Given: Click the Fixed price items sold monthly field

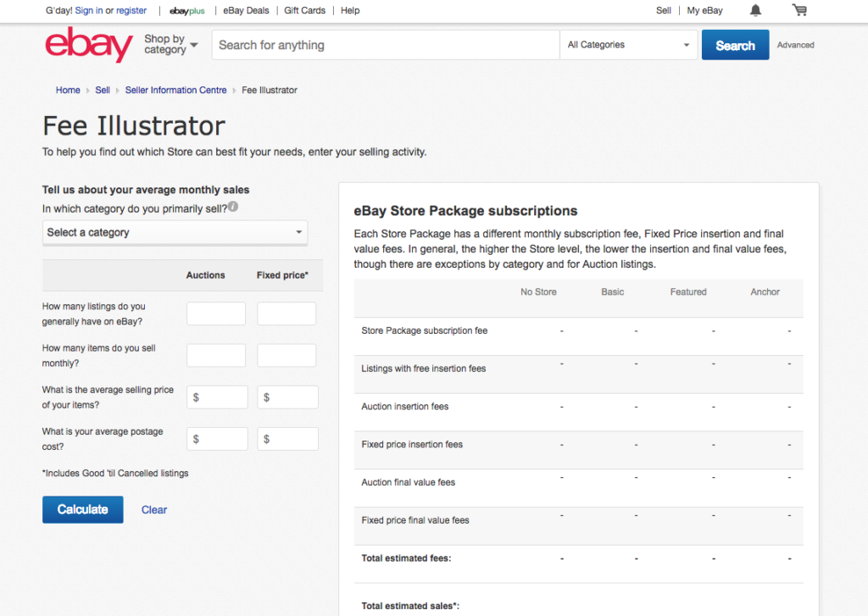Looking at the screenshot, I should point(287,355).
